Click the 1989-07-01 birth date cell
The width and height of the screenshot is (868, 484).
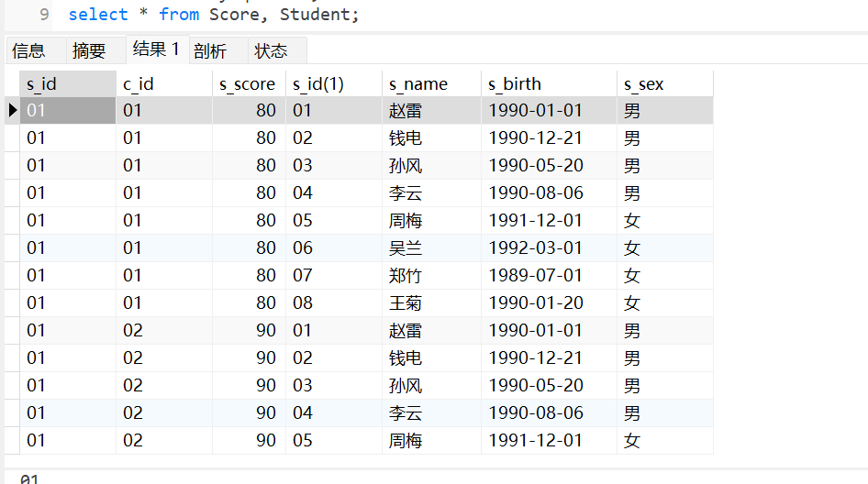(x=549, y=276)
